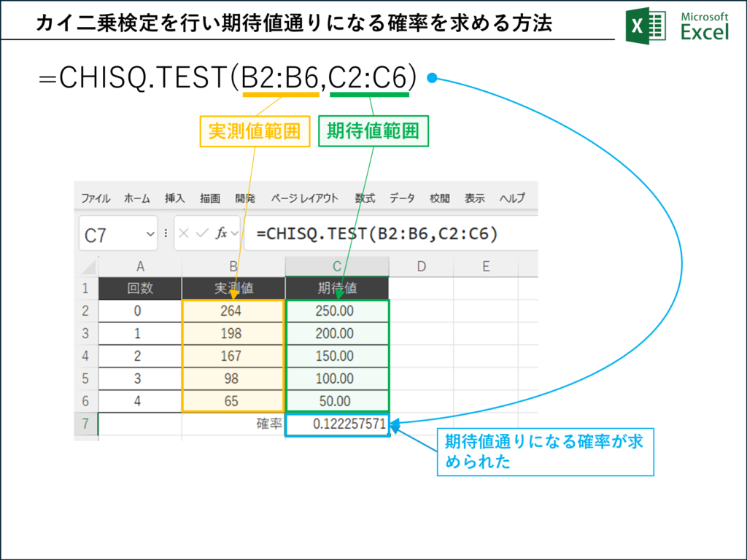Click the confirm checkmark icon in formula bar
This screenshot has width=747, height=560.
[203, 233]
